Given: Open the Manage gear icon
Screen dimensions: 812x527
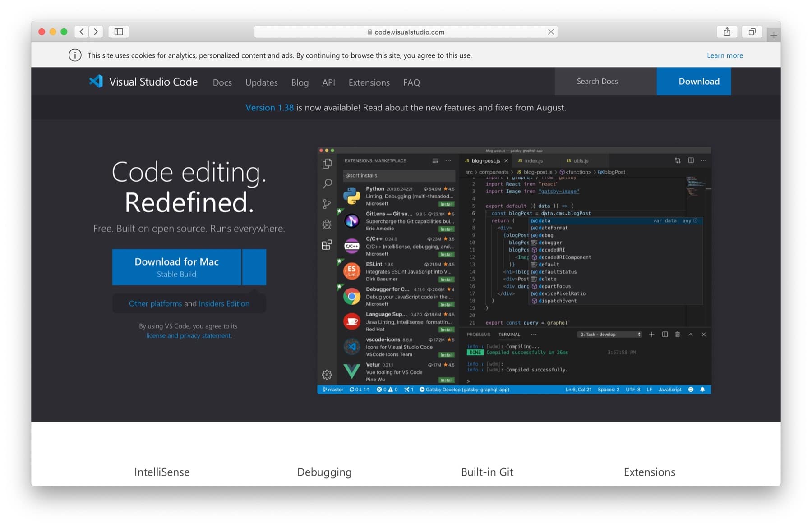Looking at the screenshot, I should pyautogui.click(x=326, y=374).
